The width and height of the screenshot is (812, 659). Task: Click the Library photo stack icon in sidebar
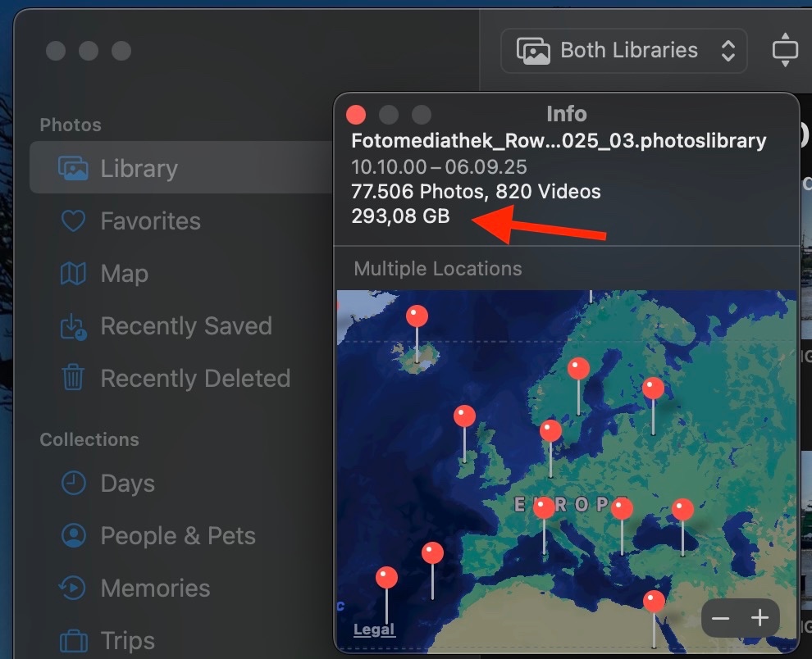[x=73, y=169]
